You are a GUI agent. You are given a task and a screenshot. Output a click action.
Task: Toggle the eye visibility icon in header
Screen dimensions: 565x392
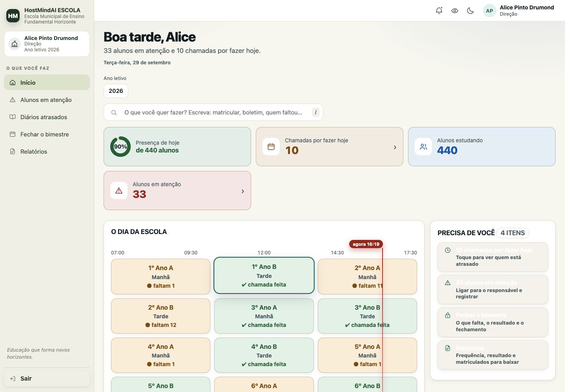coord(455,11)
